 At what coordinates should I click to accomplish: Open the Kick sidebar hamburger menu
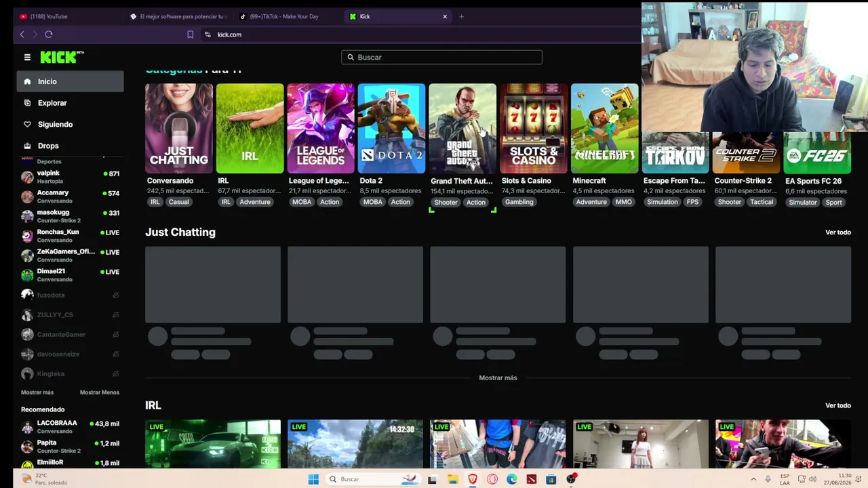[27, 58]
